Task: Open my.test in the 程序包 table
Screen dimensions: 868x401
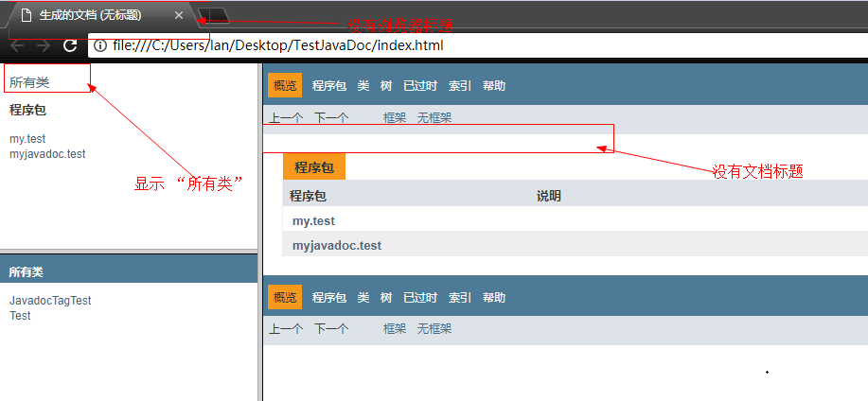Action: coord(313,220)
